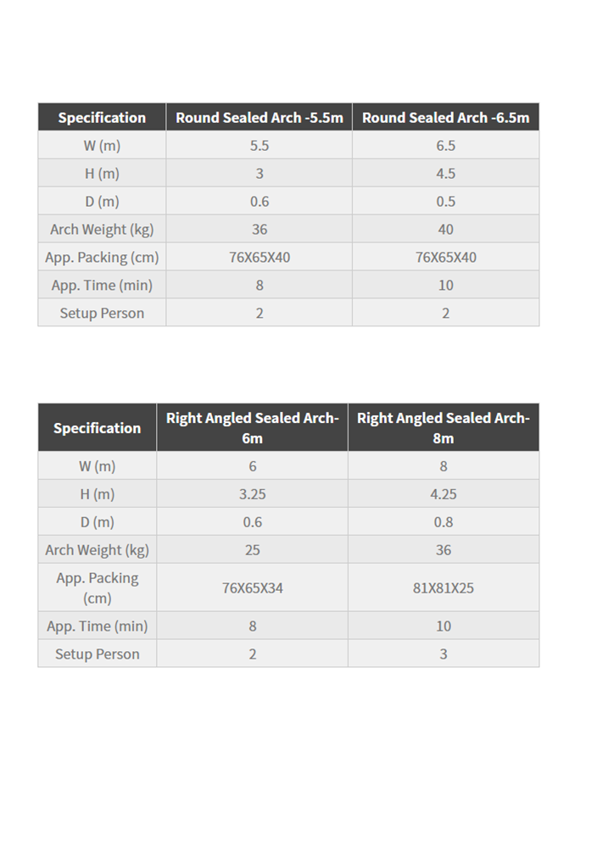Image resolution: width=597 pixels, height=868 pixels.
Task: Select the 4.5 height value
Action: coord(445,174)
